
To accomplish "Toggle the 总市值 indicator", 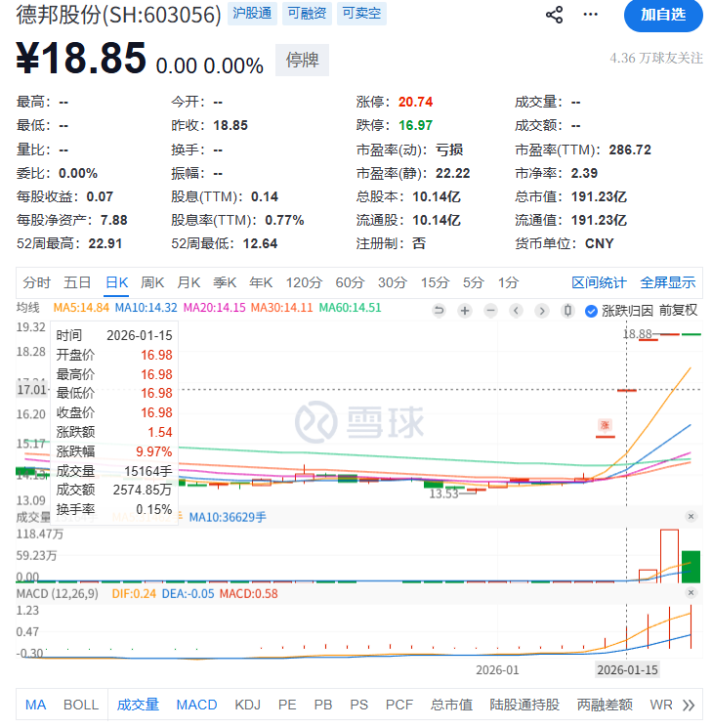I will (451, 705).
